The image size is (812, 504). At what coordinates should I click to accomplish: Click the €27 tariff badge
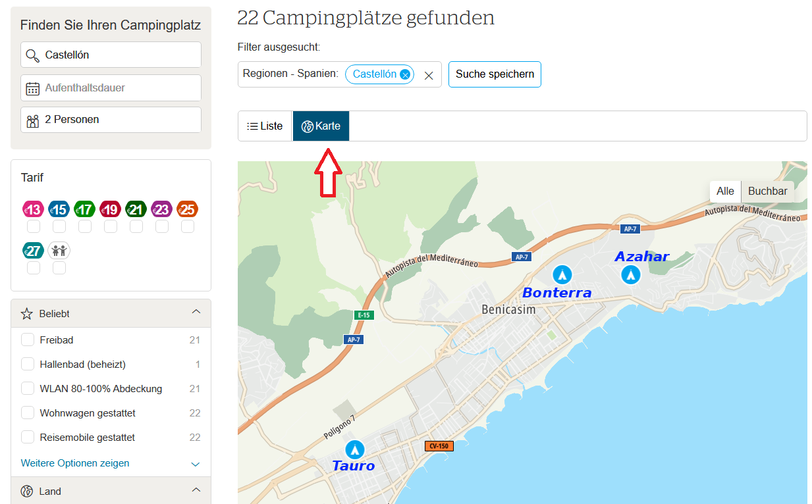(x=33, y=251)
